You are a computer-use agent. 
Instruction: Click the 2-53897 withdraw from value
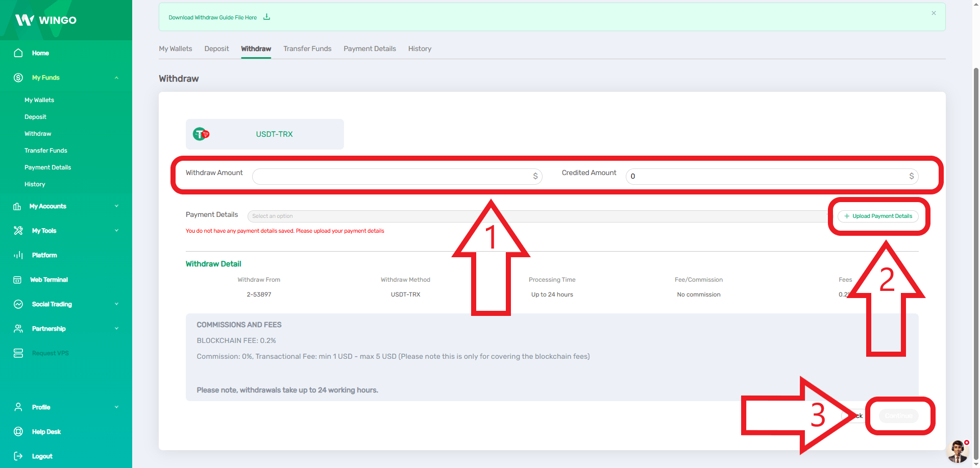click(x=259, y=294)
